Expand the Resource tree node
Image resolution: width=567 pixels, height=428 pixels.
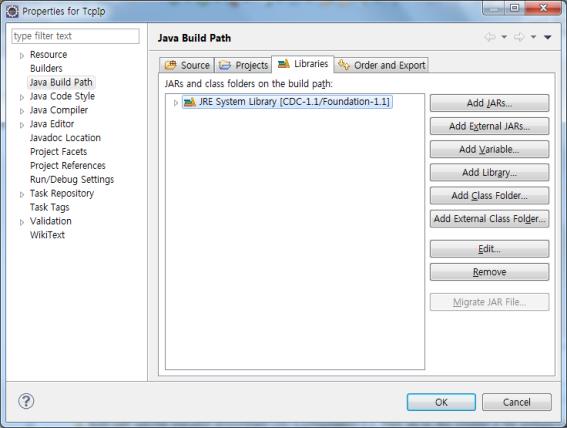22,56
